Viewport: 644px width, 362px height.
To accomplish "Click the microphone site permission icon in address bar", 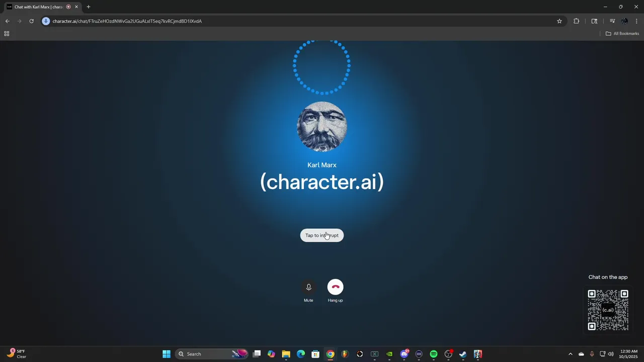I will coord(46,21).
